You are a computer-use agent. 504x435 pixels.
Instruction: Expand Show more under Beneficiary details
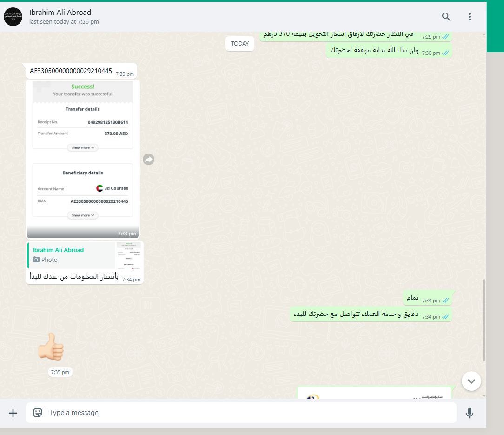83,215
